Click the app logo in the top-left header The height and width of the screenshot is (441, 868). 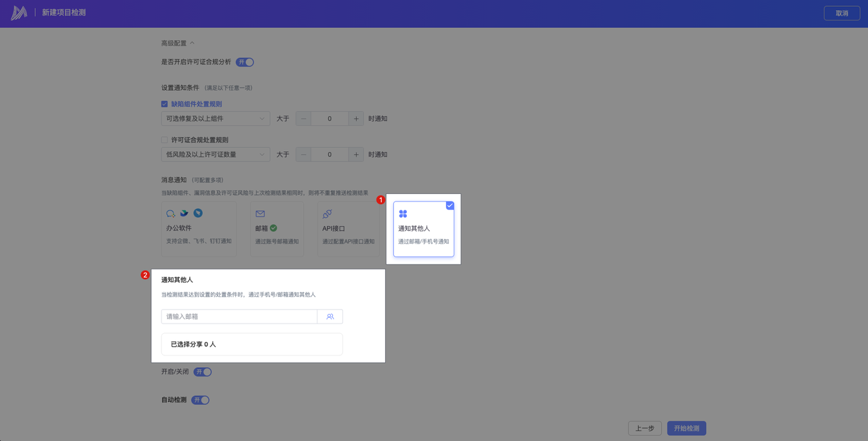click(19, 13)
